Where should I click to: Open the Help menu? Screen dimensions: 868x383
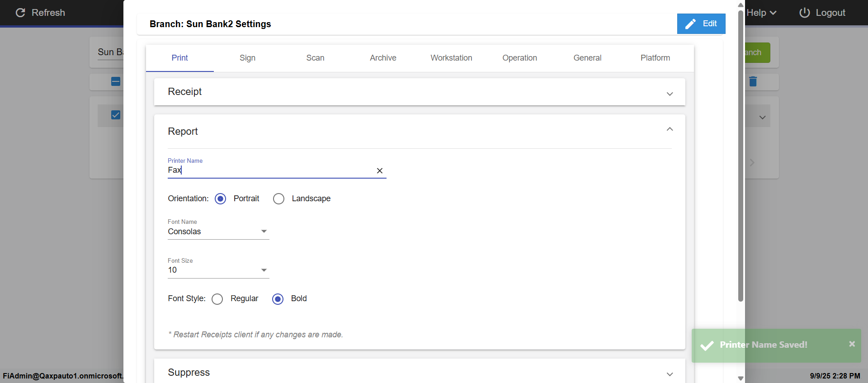pyautogui.click(x=761, y=13)
